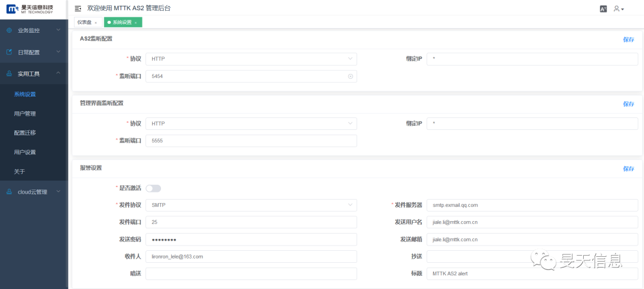Click the 报警设置 section heading
Screen dimensions: 644x289
click(x=91, y=168)
